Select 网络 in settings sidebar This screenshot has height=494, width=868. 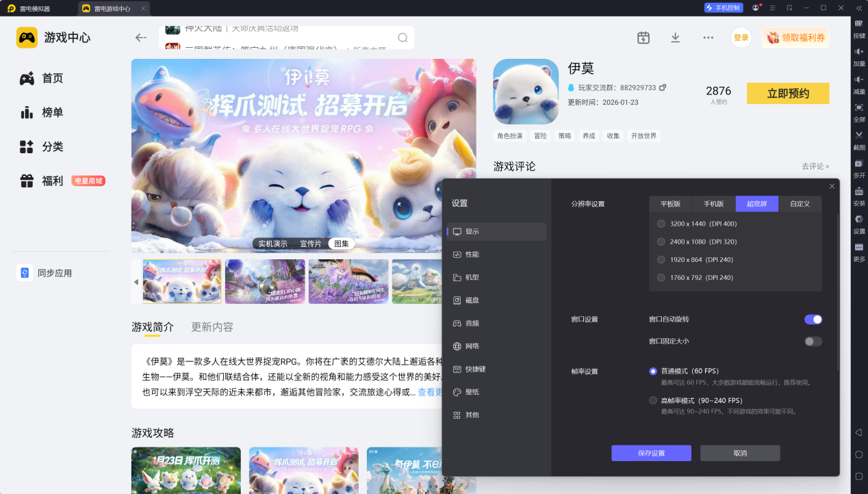pyautogui.click(x=496, y=346)
